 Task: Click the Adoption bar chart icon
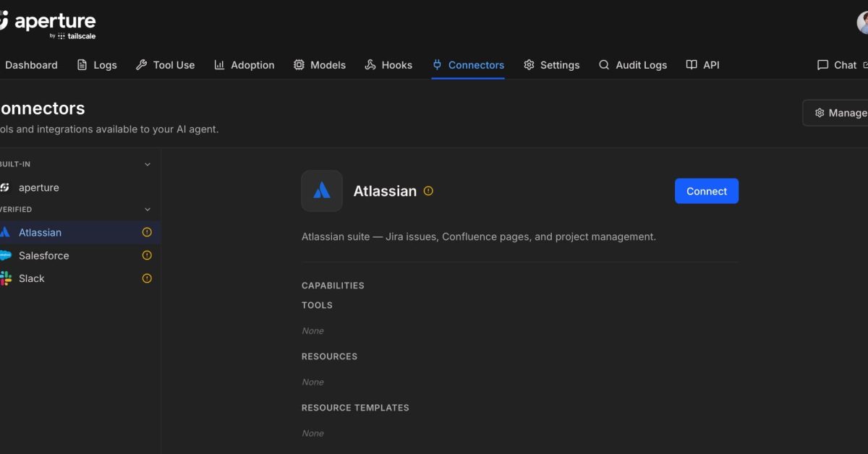click(x=219, y=65)
